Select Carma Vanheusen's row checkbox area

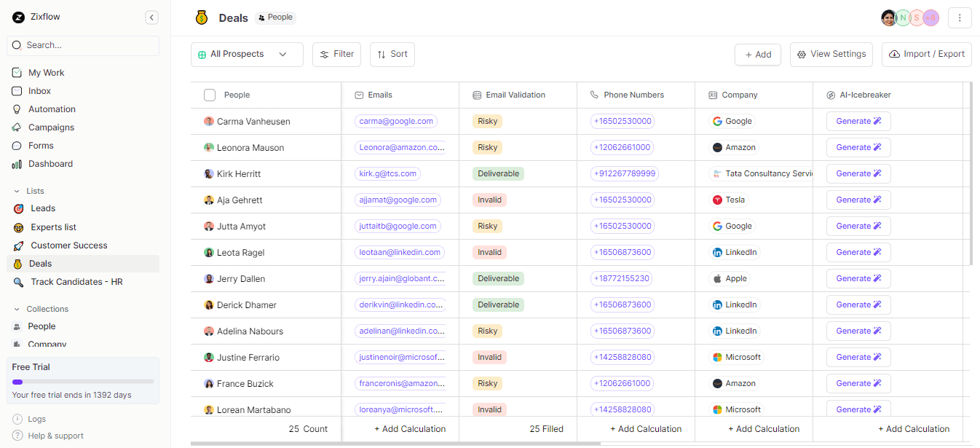(x=210, y=121)
